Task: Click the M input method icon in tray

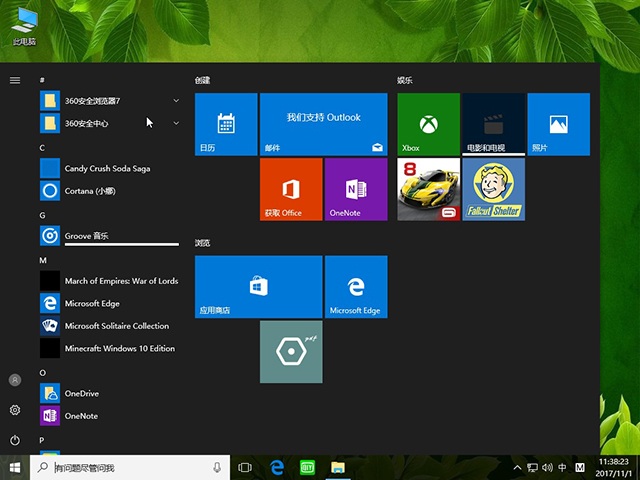Action: click(580, 467)
